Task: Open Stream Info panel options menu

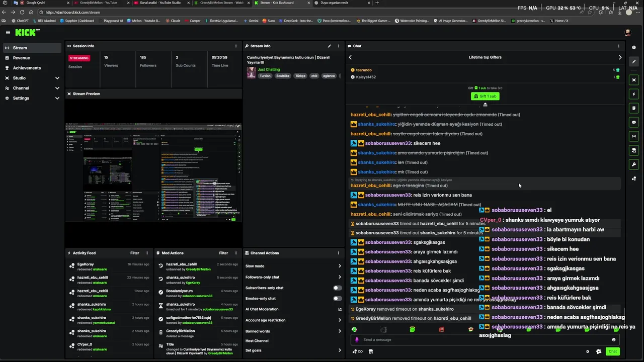Action: (339, 46)
